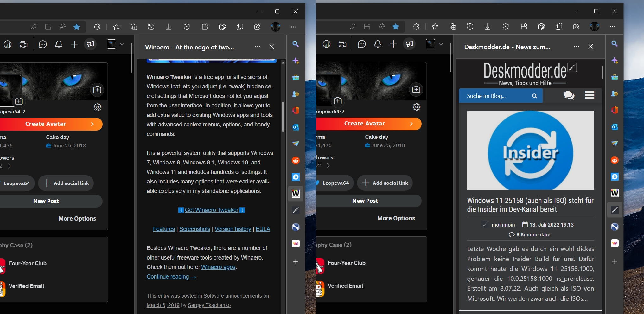
Task: Open History clock icon in left window toolbar
Action: [151, 27]
